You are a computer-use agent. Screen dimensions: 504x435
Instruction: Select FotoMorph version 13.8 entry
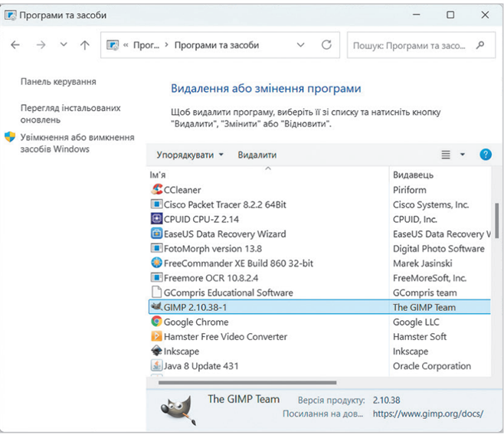coord(213,249)
